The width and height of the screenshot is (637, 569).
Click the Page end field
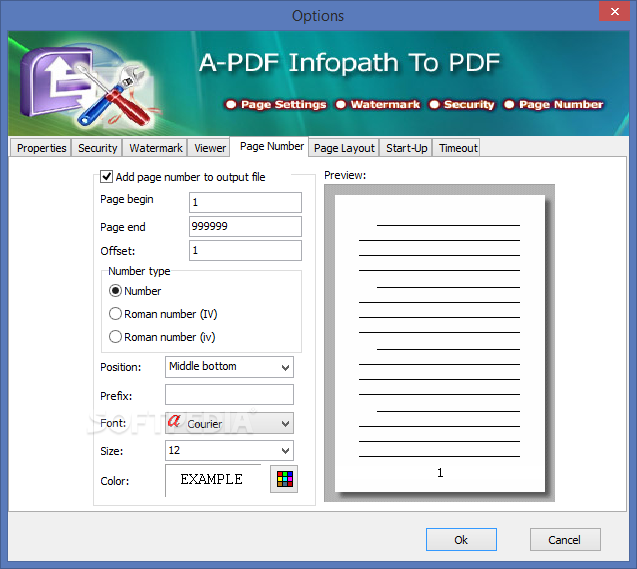tap(245, 226)
